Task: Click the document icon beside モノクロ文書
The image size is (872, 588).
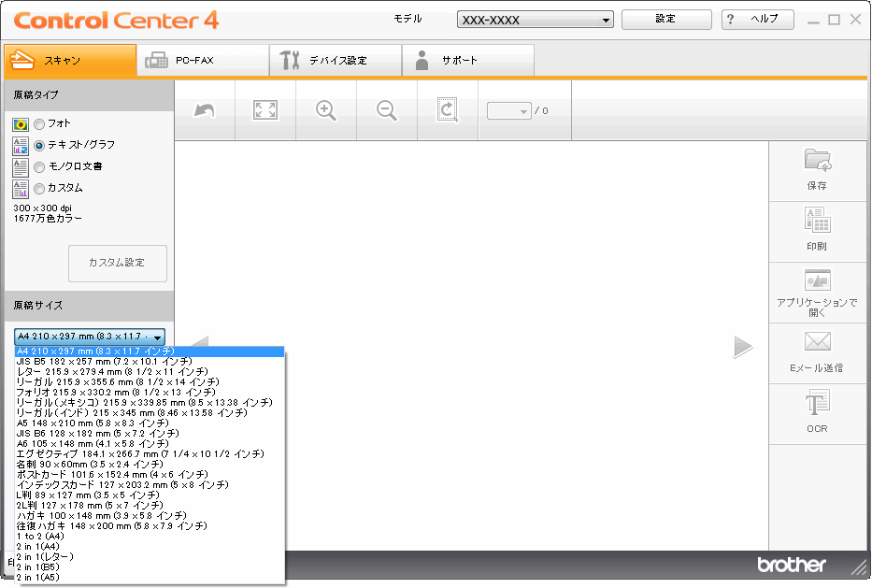Action: tap(21, 167)
